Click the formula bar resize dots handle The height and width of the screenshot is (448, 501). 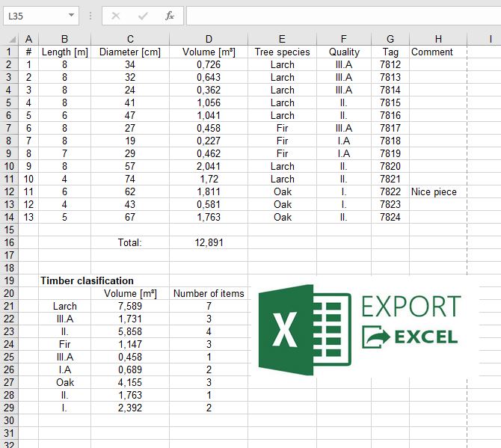pyautogui.click(x=90, y=16)
